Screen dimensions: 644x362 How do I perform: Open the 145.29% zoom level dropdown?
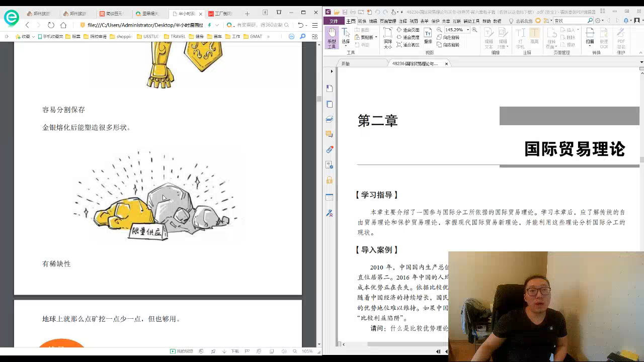pos(467,30)
